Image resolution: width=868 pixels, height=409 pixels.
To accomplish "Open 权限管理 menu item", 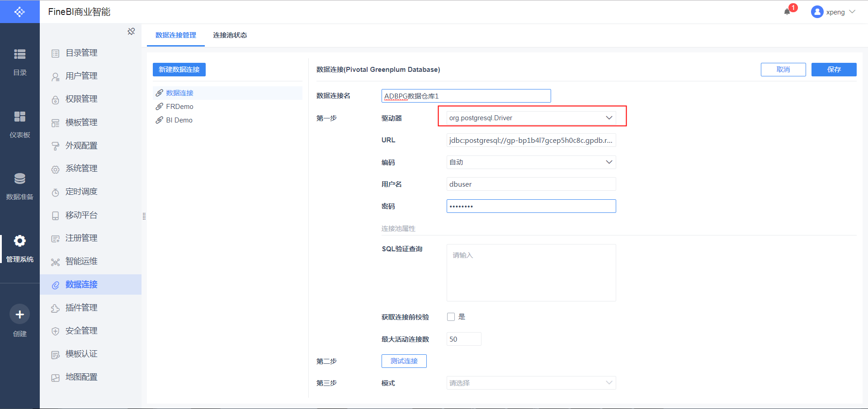I will point(90,99).
